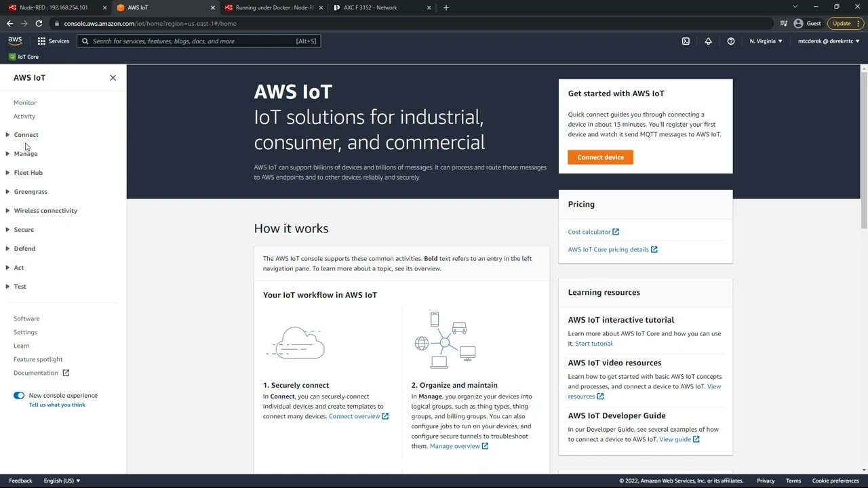Click the Cost calculator link
868x488 pixels.
tap(593, 232)
